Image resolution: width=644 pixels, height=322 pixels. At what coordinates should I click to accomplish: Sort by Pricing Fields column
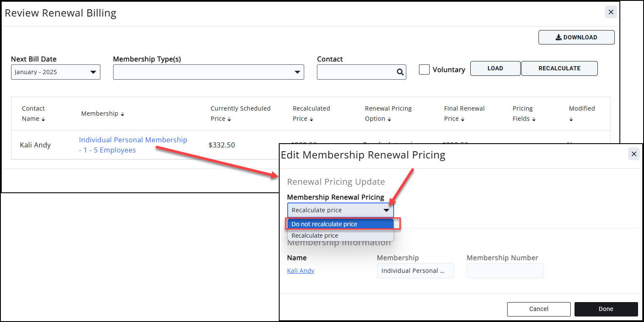(534, 119)
